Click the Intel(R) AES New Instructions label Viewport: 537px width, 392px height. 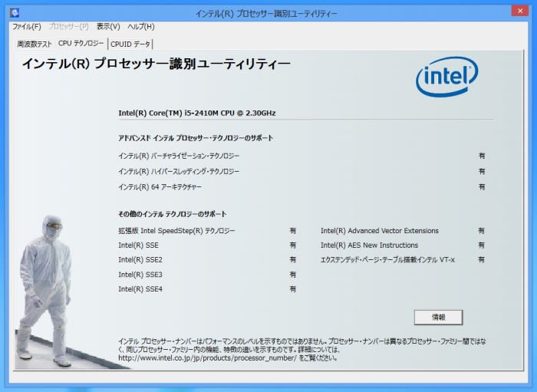click(370, 245)
